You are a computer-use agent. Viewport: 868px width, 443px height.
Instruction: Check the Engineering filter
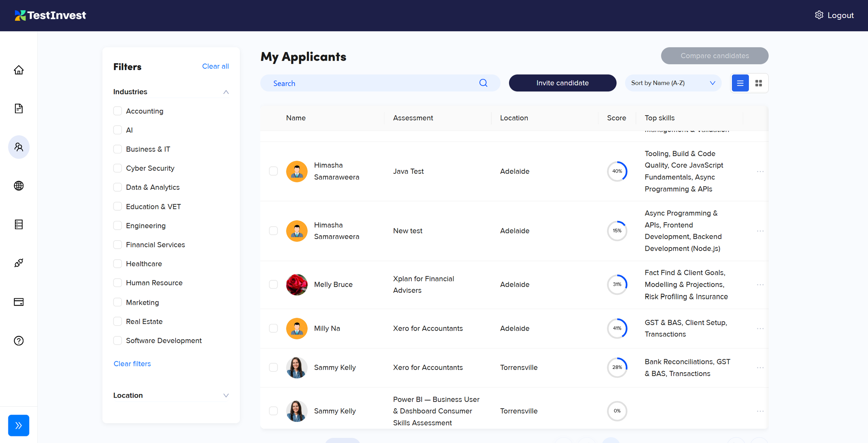tap(118, 225)
